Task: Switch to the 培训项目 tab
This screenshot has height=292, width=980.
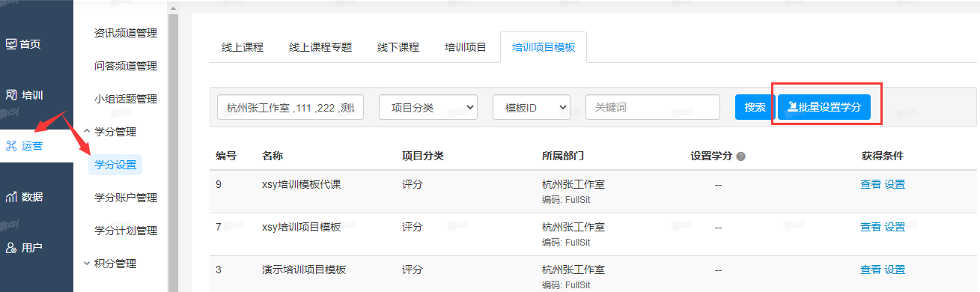Action: tap(466, 47)
